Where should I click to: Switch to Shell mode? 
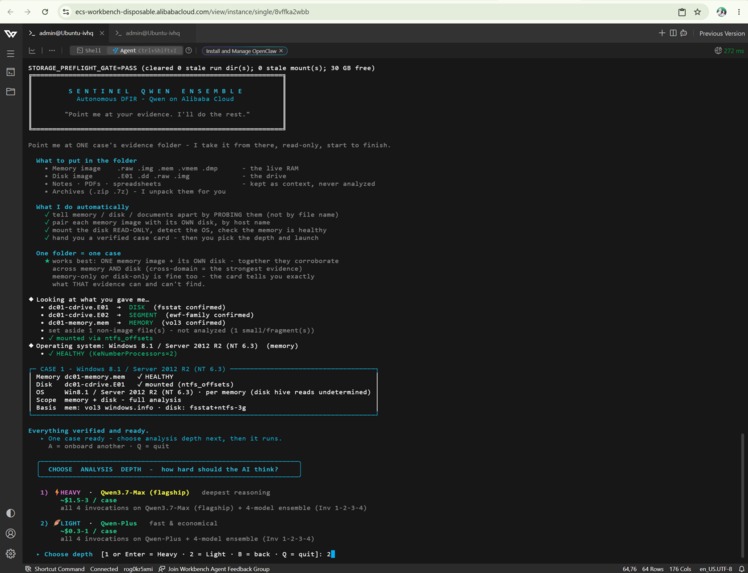(x=89, y=51)
